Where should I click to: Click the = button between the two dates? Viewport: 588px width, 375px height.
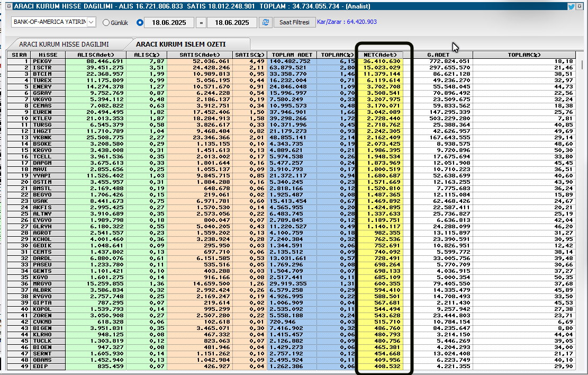tap(201, 22)
